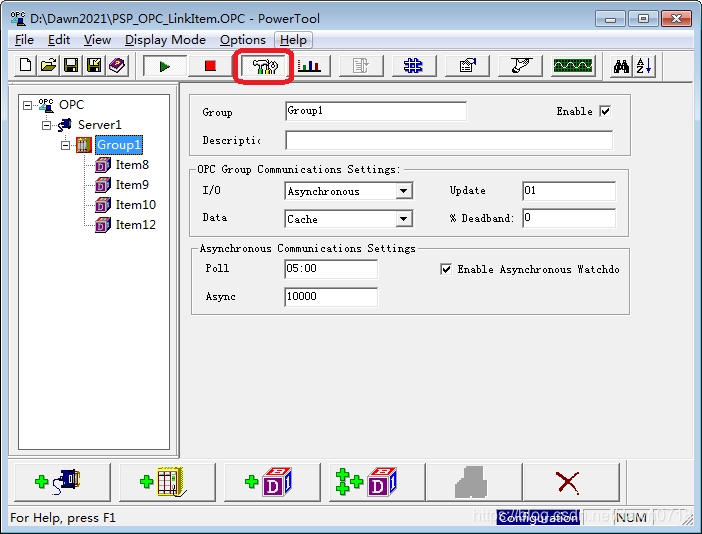Click the Save As floppy icon

94,66
